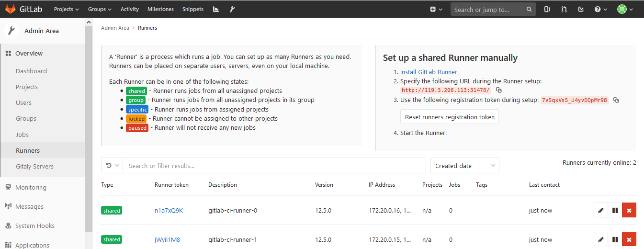The height and width of the screenshot is (249, 644).
Task: Open the Created date sort dropdown
Action: pos(465,166)
